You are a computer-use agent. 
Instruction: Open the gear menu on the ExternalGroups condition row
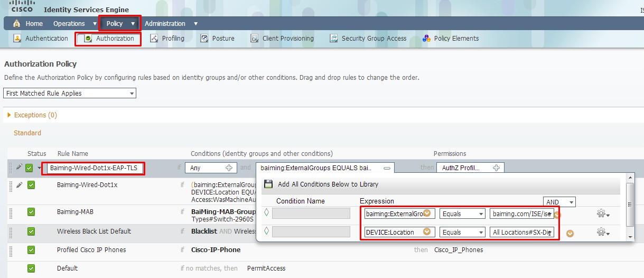coord(603,214)
